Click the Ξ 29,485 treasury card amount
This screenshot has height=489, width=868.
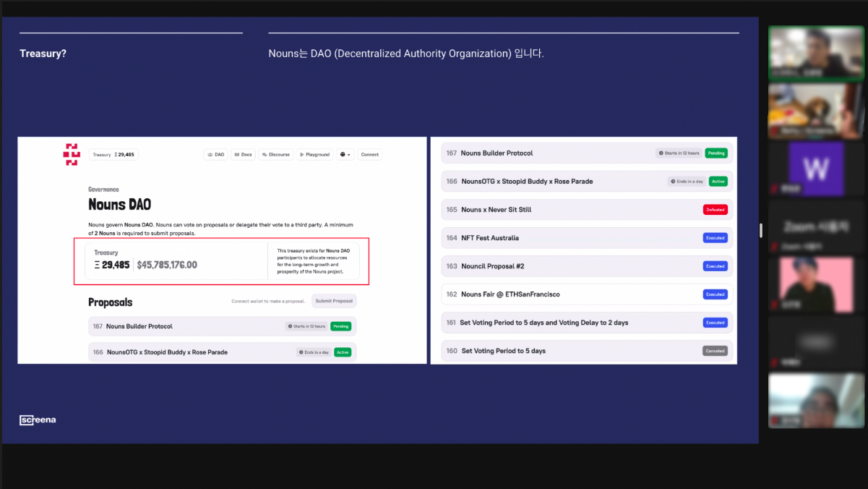pyautogui.click(x=112, y=265)
